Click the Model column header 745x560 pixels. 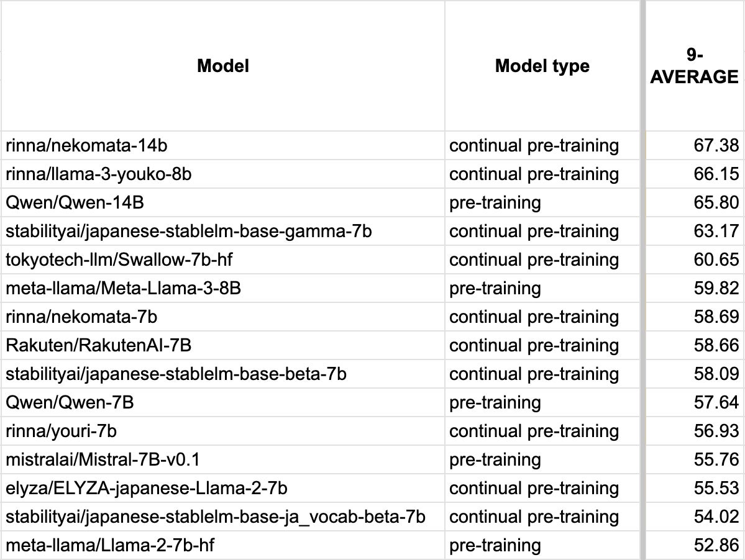[x=222, y=66]
